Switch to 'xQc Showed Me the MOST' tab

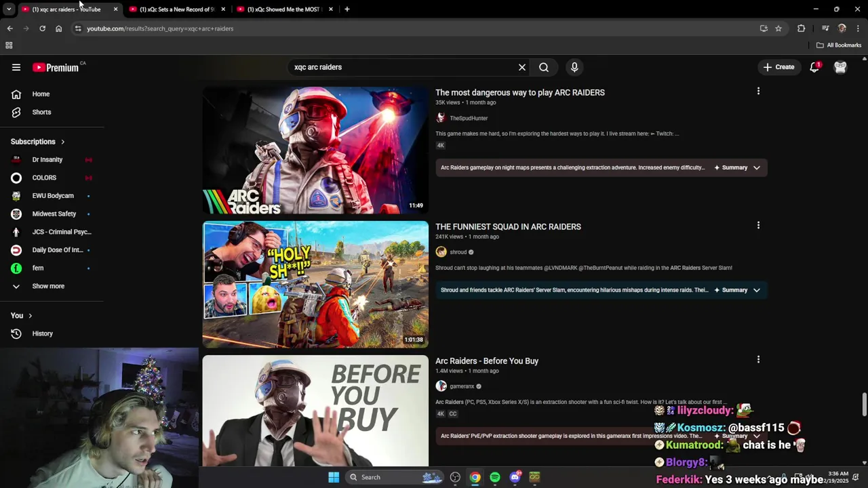coord(283,9)
